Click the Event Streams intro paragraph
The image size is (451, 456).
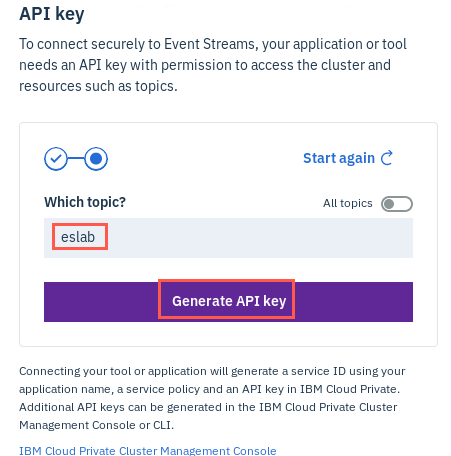click(213, 65)
